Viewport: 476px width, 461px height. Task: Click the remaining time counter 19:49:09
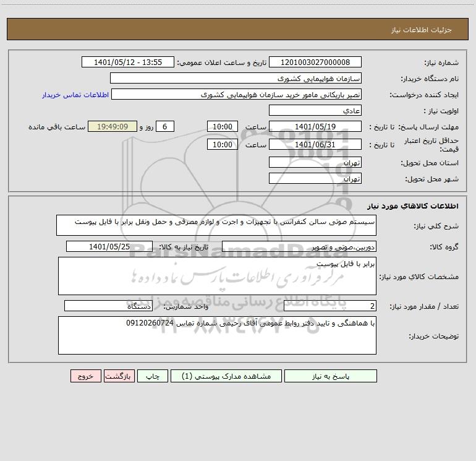(113, 126)
